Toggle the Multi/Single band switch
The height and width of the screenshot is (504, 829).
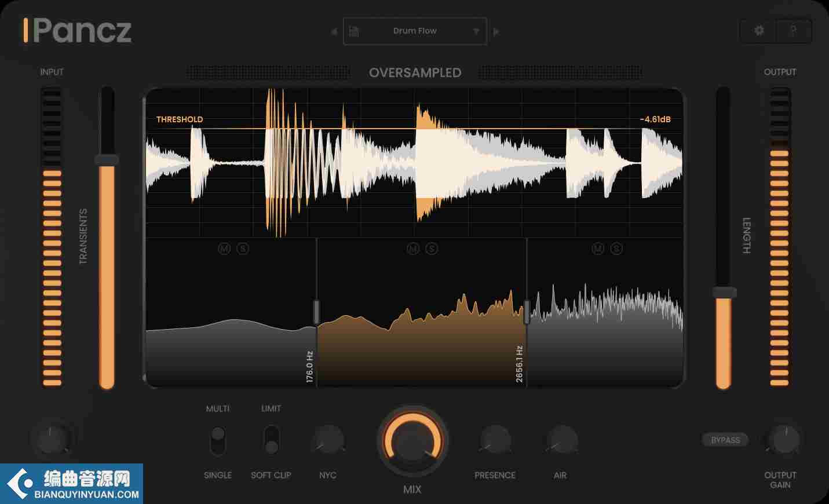[x=218, y=440]
